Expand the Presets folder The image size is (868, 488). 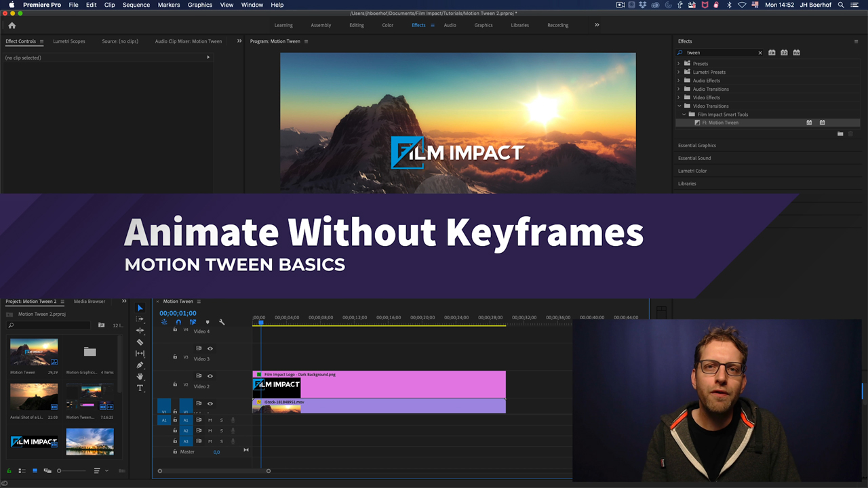679,64
